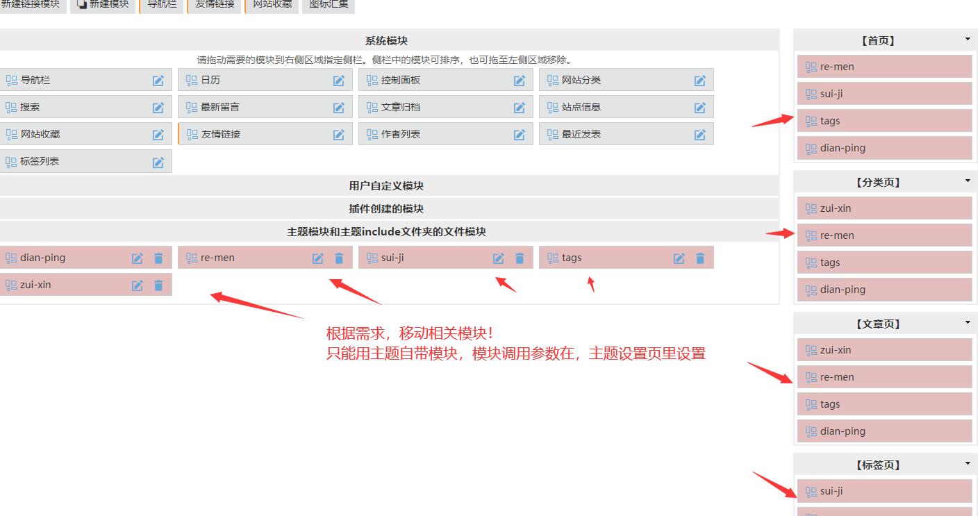Delete the sui-ji theme module
This screenshot has height=516, width=980.
[x=520, y=258]
